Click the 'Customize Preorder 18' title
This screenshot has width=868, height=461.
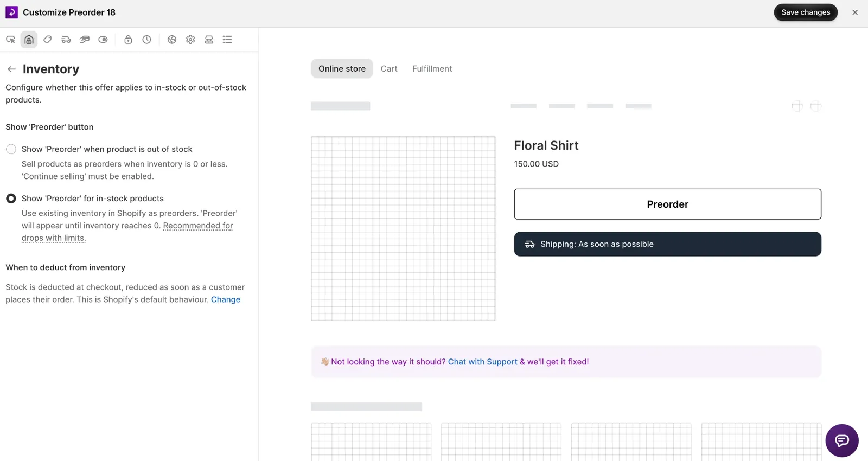(x=69, y=12)
